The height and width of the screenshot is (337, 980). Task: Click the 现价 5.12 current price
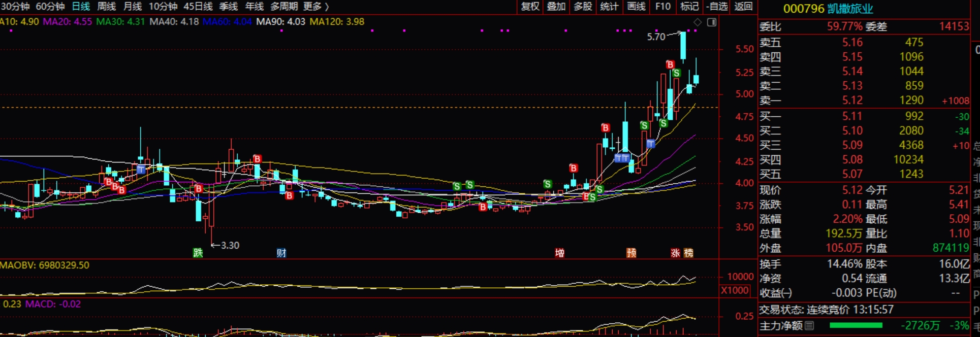[x=852, y=190]
